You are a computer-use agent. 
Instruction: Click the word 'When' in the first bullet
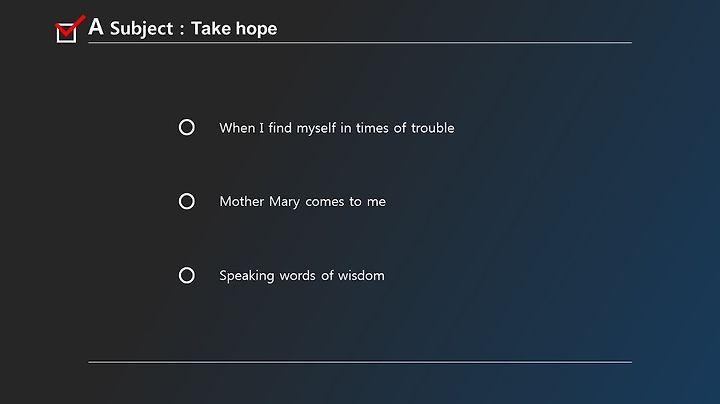(x=237, y=128)
